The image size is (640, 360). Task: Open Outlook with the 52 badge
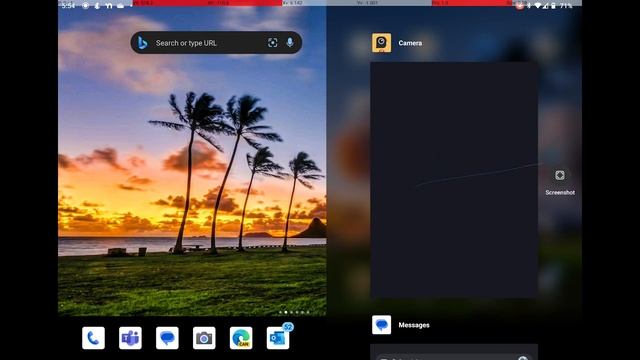tap(278, 338)
